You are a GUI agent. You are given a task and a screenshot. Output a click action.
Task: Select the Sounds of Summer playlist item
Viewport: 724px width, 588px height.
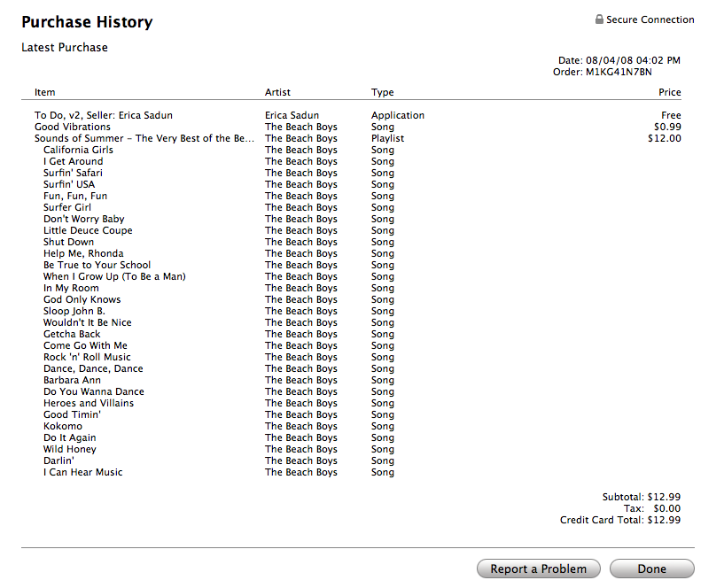click(144, 138)
